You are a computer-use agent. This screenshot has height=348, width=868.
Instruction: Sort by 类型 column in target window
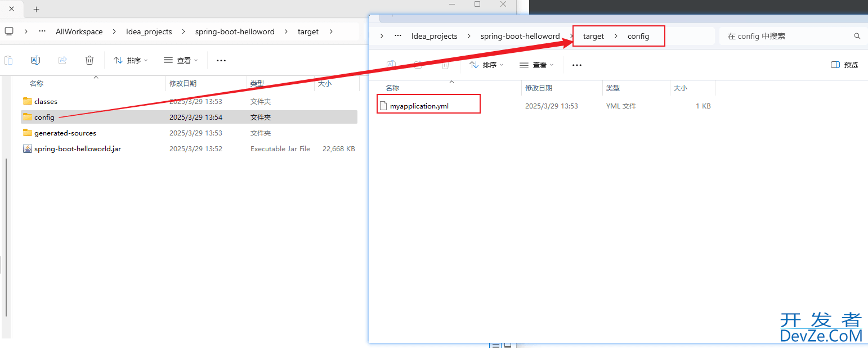coord(257,83)
